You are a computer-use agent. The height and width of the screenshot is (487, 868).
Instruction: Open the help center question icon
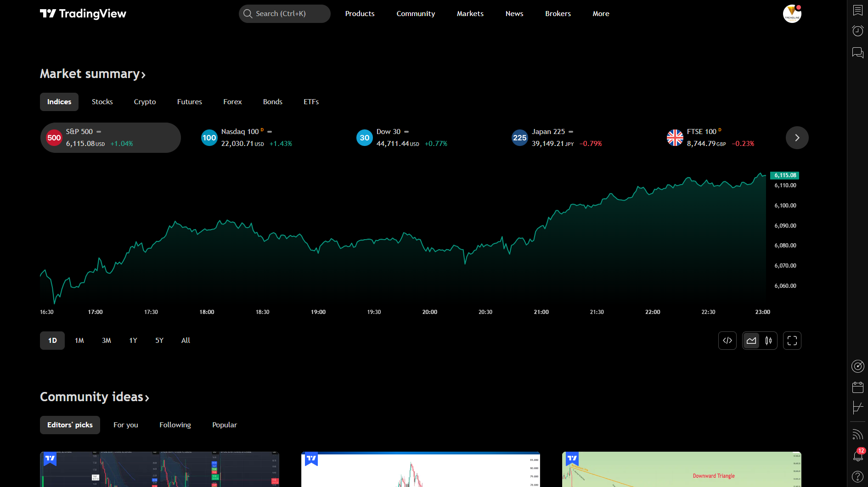[857, 477]
